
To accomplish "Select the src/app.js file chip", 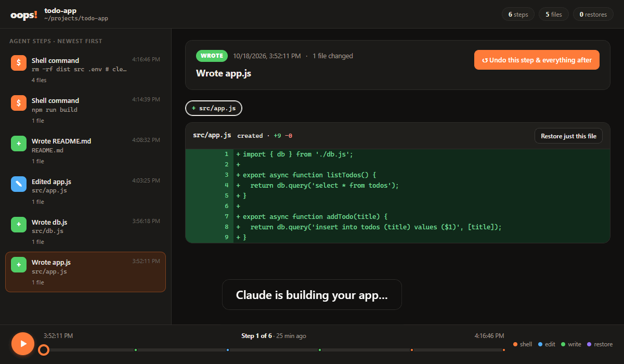I will (x=214, y=108).
